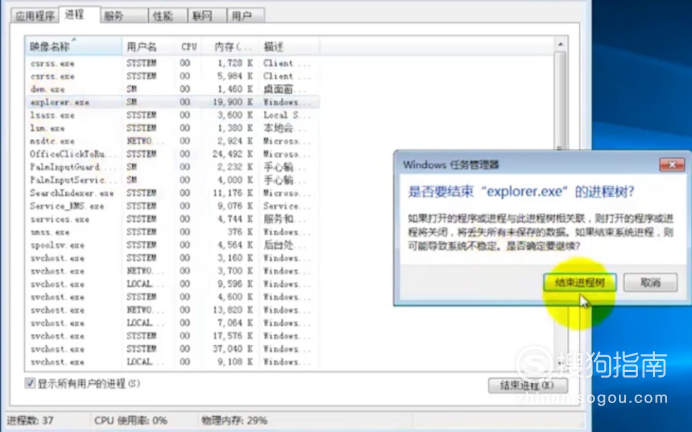Select the svchost.exe row using 37,040 K
Viewport: 692px width, 432px height.
click(172, 349)
